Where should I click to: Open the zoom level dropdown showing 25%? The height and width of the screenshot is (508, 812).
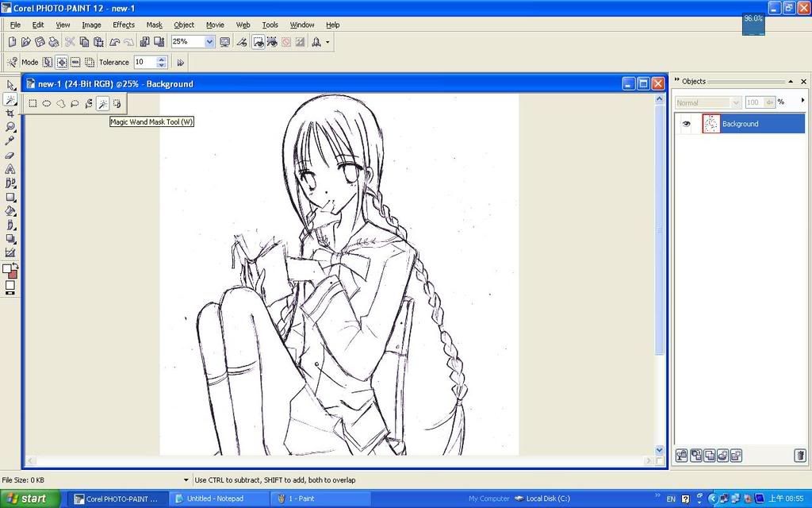click(x=209, y=42)
